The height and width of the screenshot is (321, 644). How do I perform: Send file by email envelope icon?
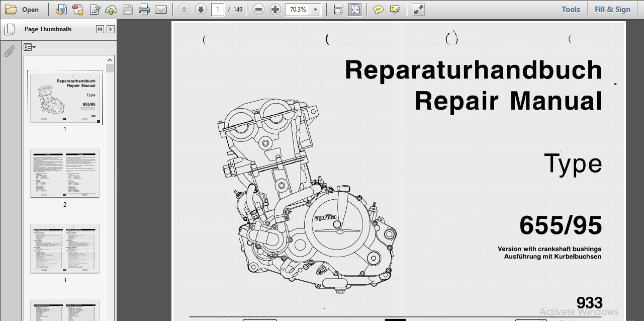point(161,10)
